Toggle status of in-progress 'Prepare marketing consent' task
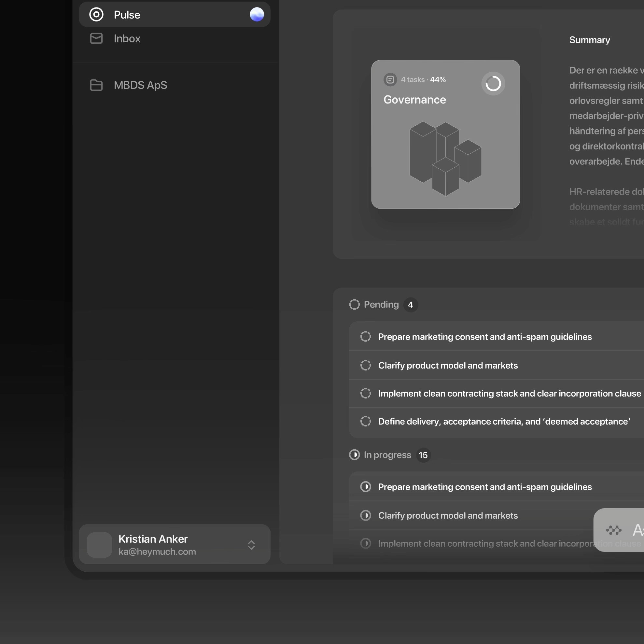644x644 pixels. click(x=366, y=487)
